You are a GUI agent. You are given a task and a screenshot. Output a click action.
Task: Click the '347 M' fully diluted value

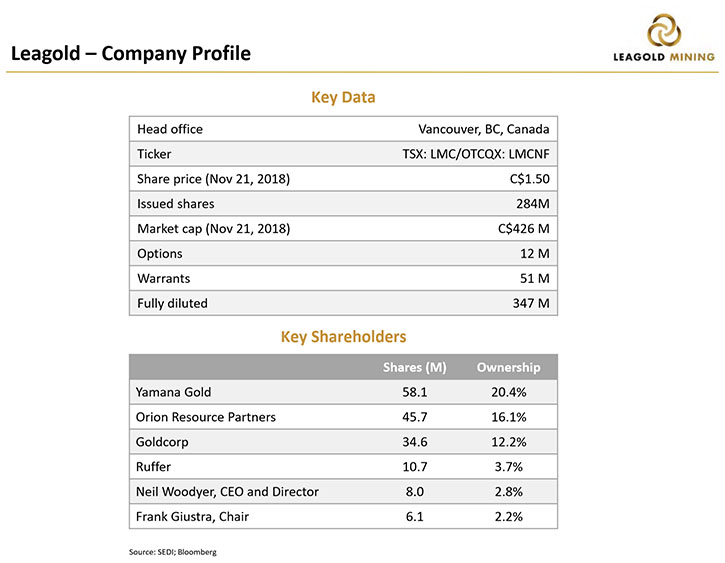click(531, 304)
